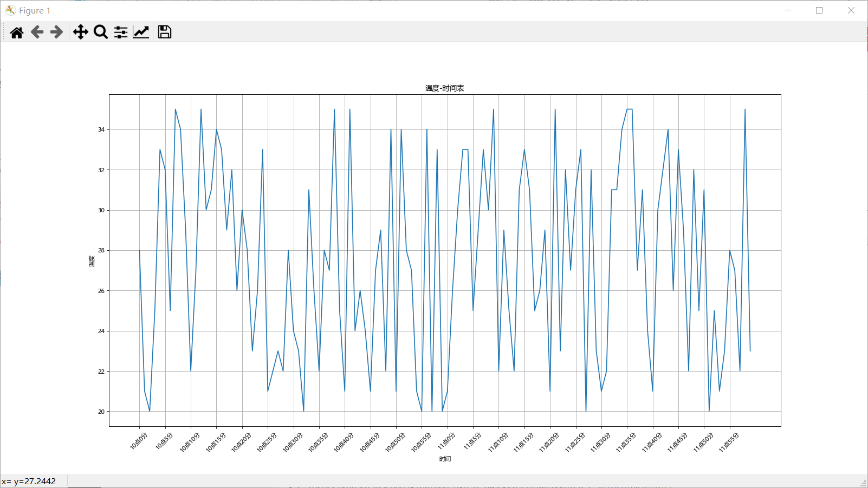Click the y-axis label 温度
868x488 pixels.
pyautogui.click(x=92, y=261)
